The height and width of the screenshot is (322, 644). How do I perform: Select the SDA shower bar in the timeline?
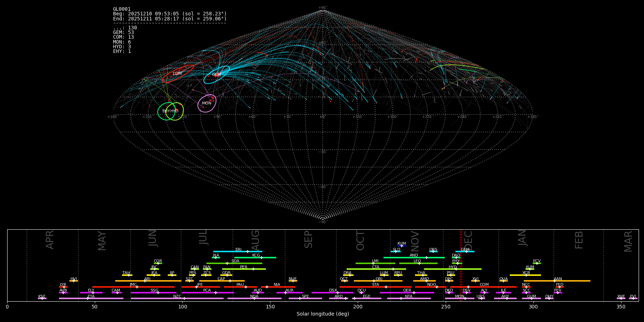tap(234, 263)
